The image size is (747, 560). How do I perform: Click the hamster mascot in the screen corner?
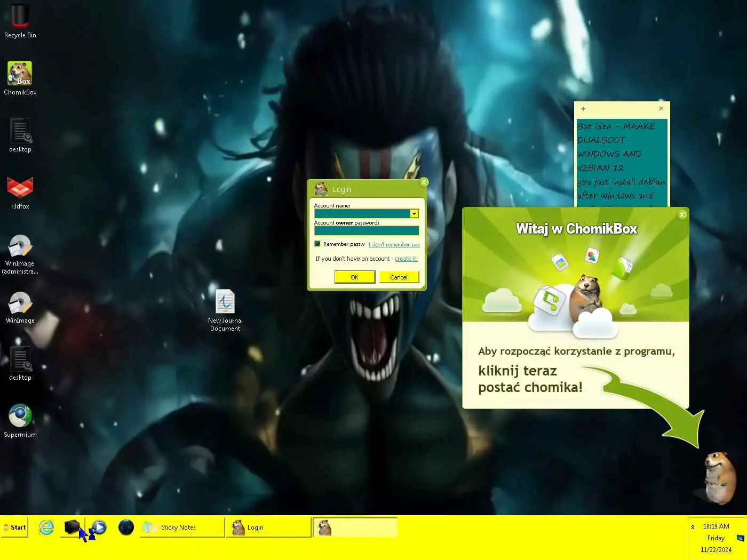719,477
